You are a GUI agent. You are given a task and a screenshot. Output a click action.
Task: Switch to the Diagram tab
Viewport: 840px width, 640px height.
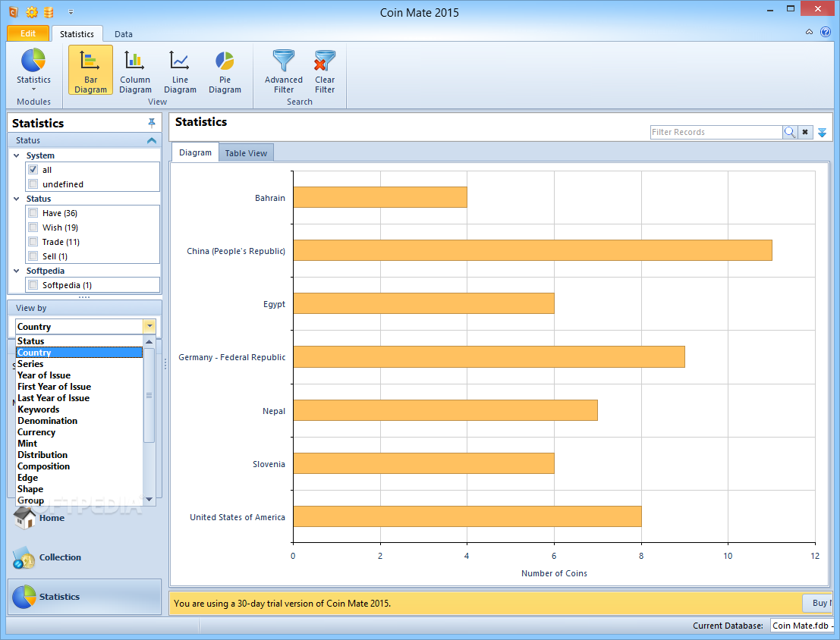coord(195,152)
